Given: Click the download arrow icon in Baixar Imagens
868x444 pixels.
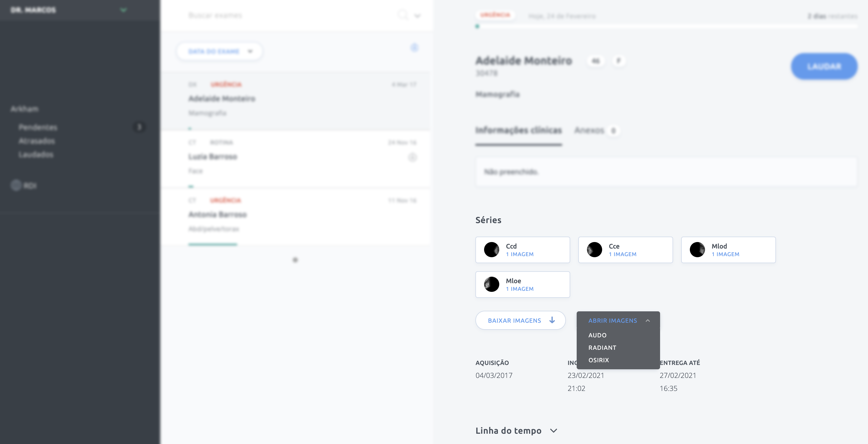Looking at the screenshot, I should pyautogui.click(x=552, y=320).
